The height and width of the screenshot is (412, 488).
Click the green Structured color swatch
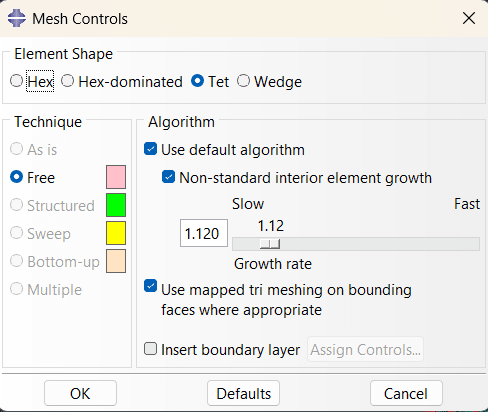click(116, 205)
